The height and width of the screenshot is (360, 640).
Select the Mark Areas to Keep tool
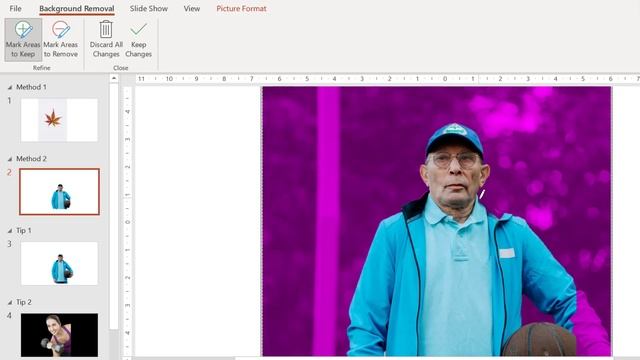[23, 40]
